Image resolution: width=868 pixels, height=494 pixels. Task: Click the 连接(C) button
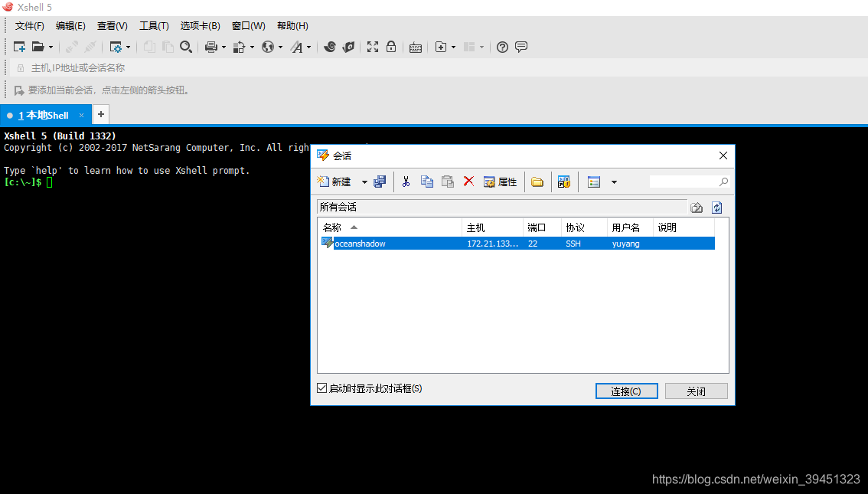[626, 391]
